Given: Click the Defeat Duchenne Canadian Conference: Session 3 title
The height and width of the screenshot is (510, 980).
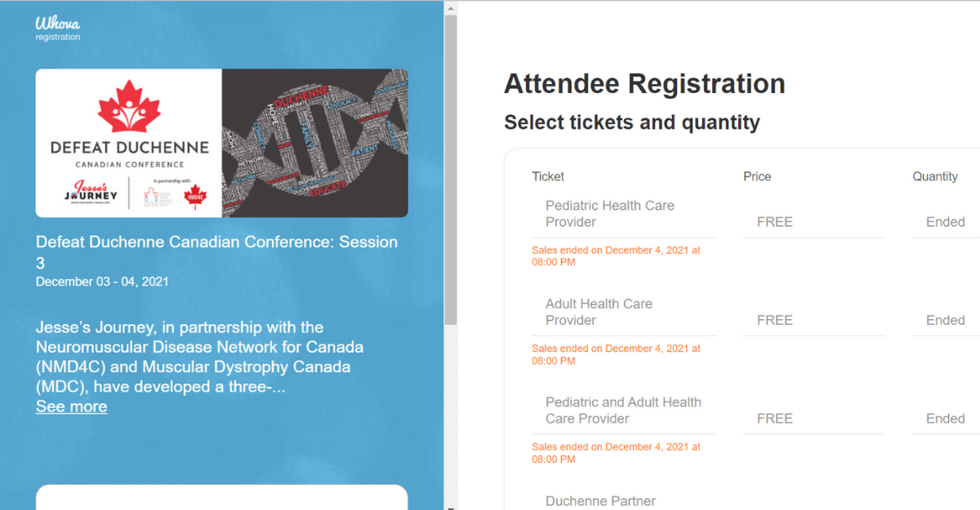Looking at the screenshot, I should click(216, 252).
